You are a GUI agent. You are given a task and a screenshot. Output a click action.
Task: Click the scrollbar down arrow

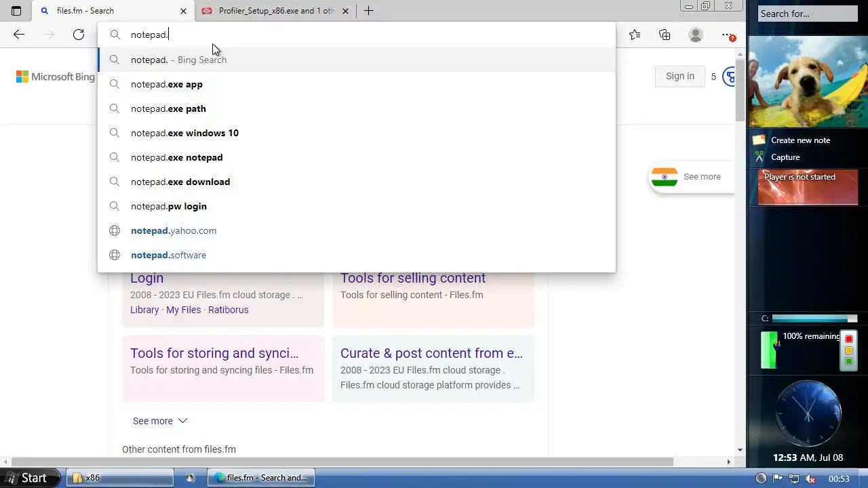[x=740, y=450]
